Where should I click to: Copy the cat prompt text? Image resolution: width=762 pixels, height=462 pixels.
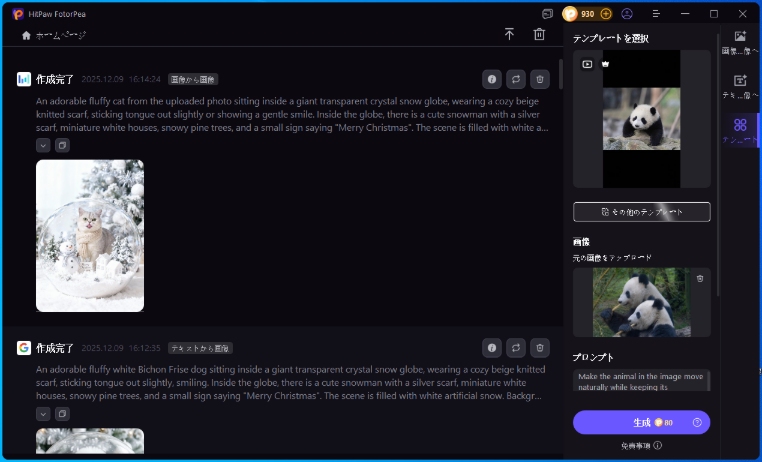pos(62,145)
